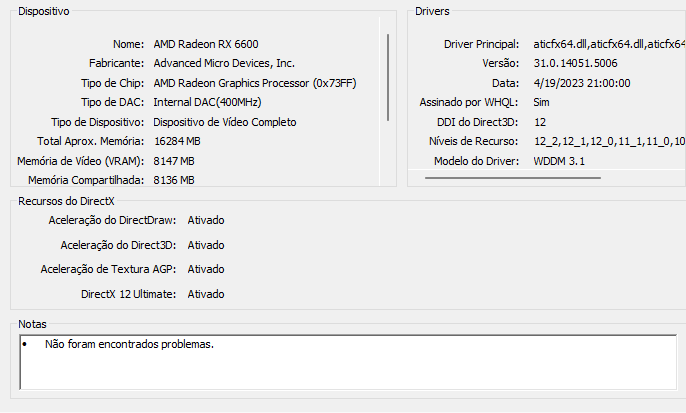Click the Níveis de Recurso value list
The height and width of the screenshot is (413, 686).
pos(609,141)
